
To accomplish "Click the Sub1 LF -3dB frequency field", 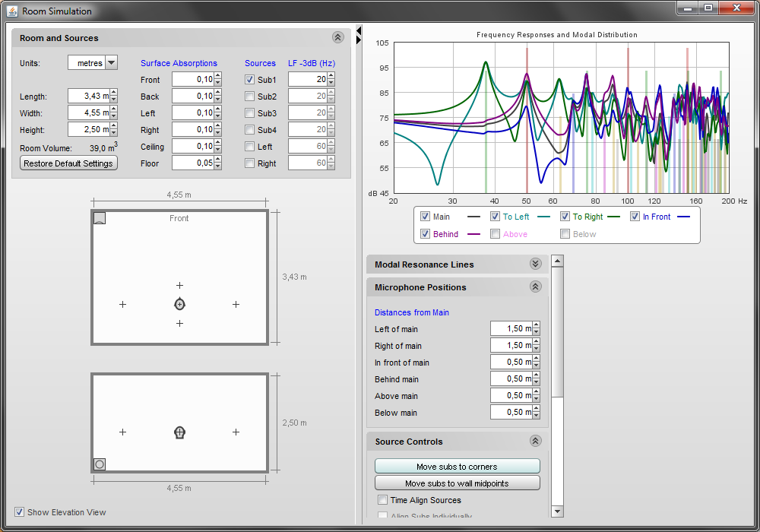I will click(308, 80).
